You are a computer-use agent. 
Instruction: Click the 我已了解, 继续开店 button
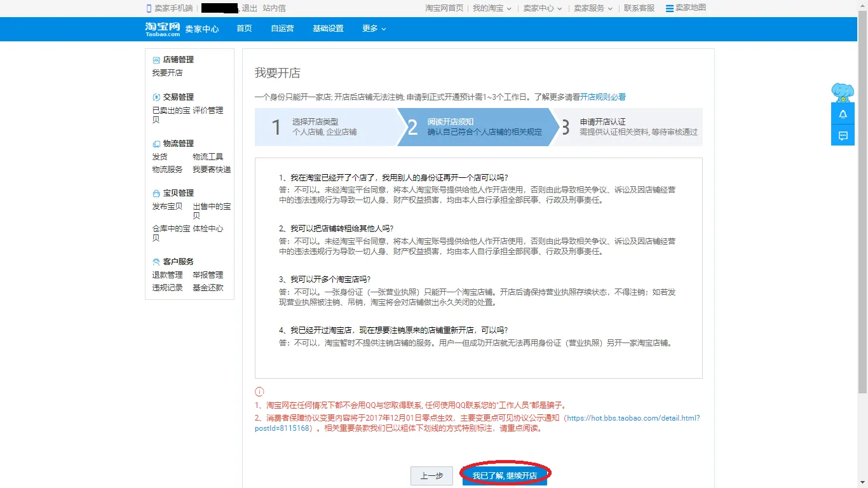(505, 476)
